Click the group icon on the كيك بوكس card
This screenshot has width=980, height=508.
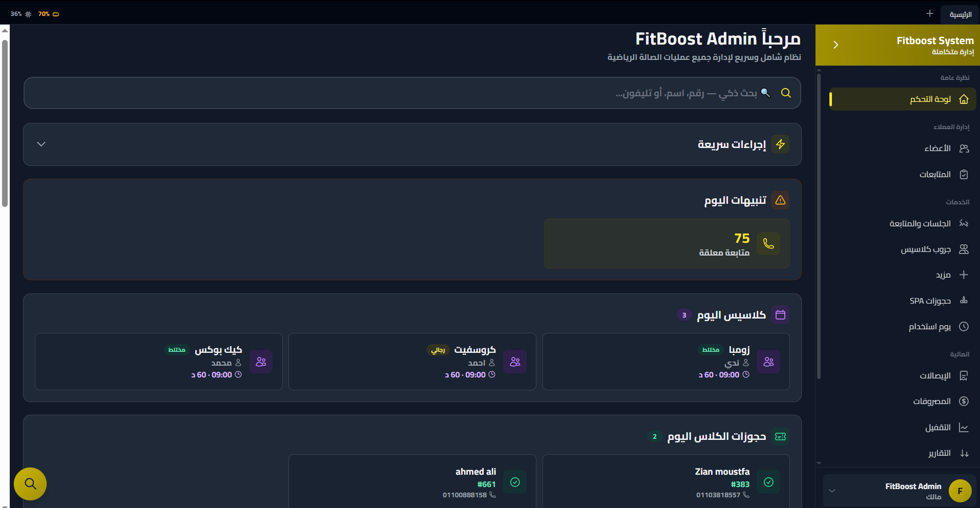tap(261, 362)
